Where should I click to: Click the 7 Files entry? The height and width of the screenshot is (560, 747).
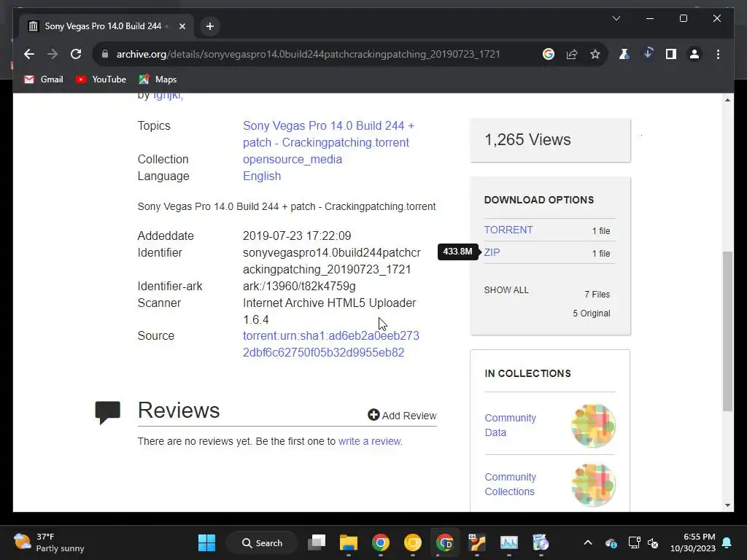[597, 295]
